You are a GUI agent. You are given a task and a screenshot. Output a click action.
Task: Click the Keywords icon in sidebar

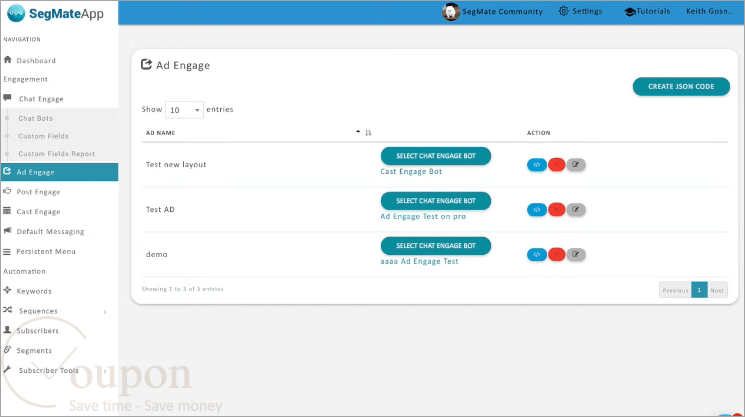tap(7, 290)
